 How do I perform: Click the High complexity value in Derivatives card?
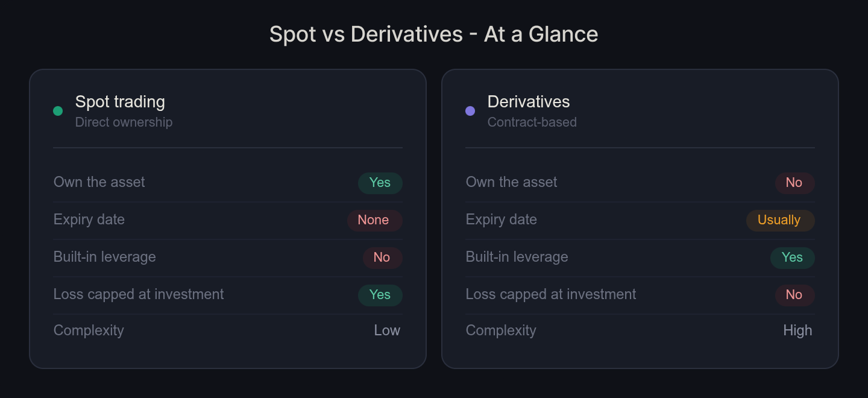(x=797, y=330)
